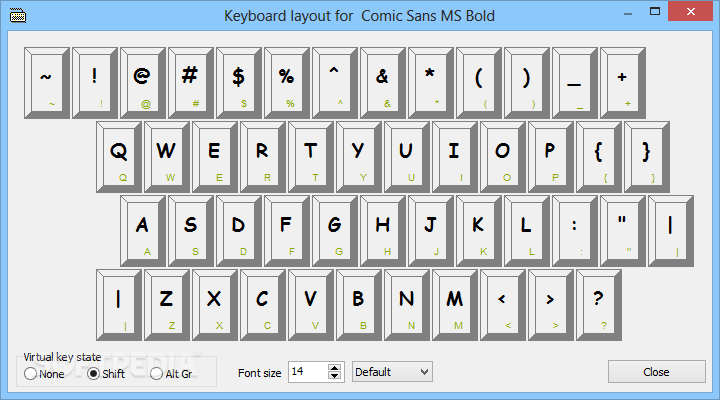Click the Font size input field
The image size is (720, 400).
tap(308, 372)
